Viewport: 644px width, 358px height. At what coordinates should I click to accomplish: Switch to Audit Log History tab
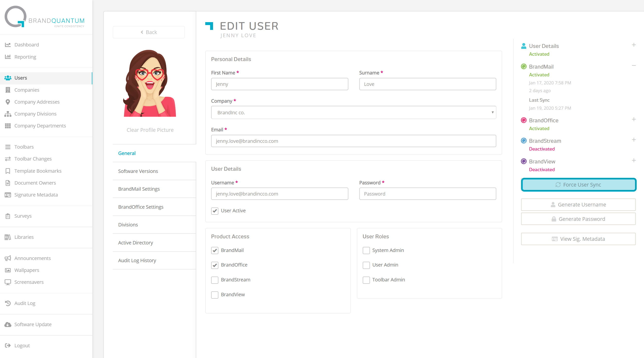[x=137, y=260]
